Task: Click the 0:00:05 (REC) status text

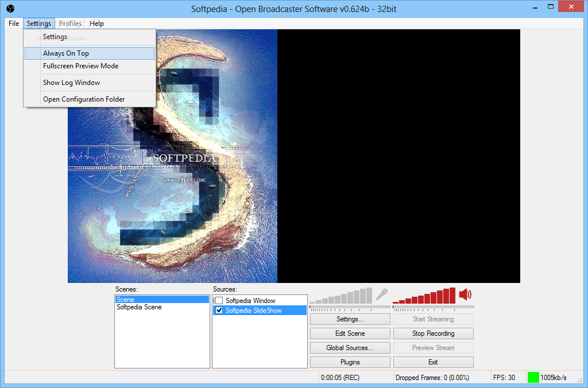Action: pos(340,378)
